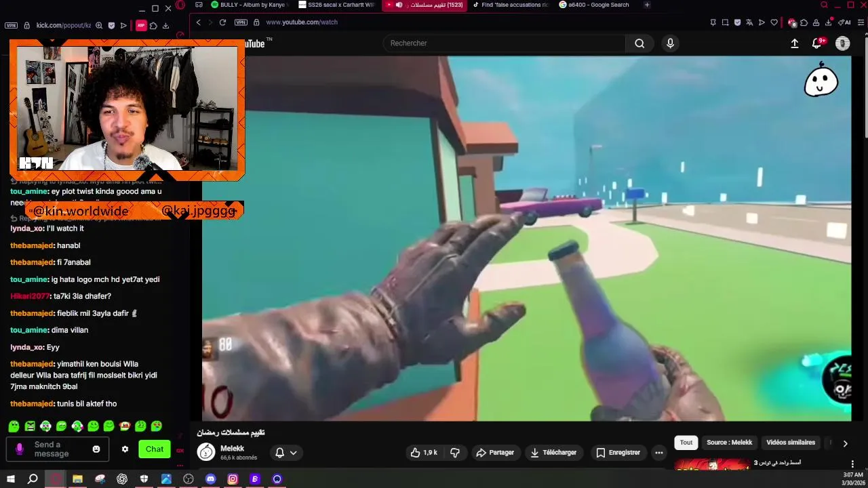Click the ABP adblock extension icon
This screenshot has height=488, width=868.
coord(141,26)
